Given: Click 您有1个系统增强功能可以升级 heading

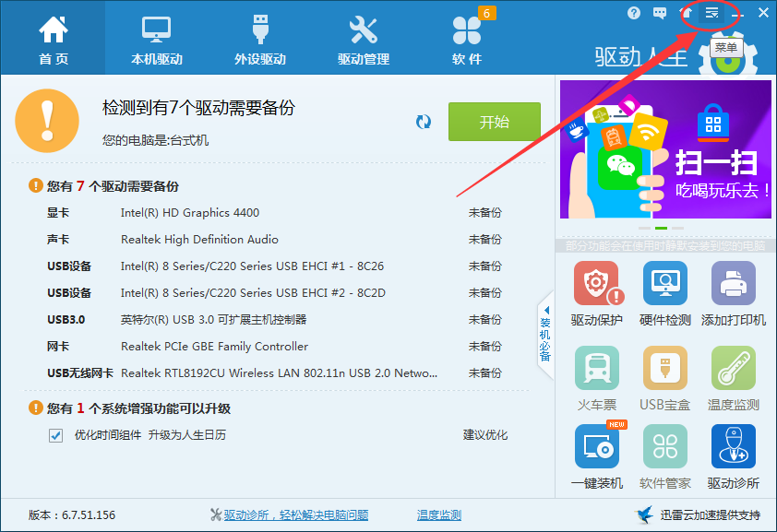Looking at the screenshot, I should [x=138, y=408].
